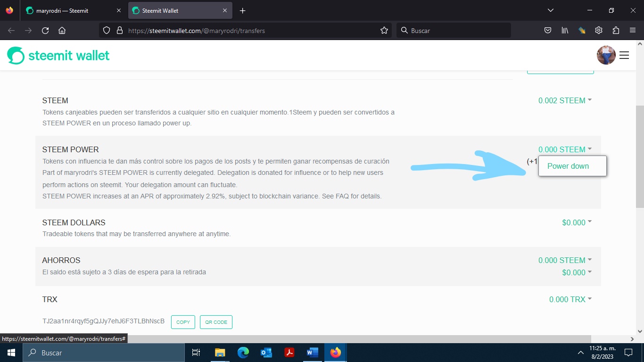Screen dimensions: 644x362
Task: Switch to the maryrodri — Steemit tab
Action: click(73, 10)
